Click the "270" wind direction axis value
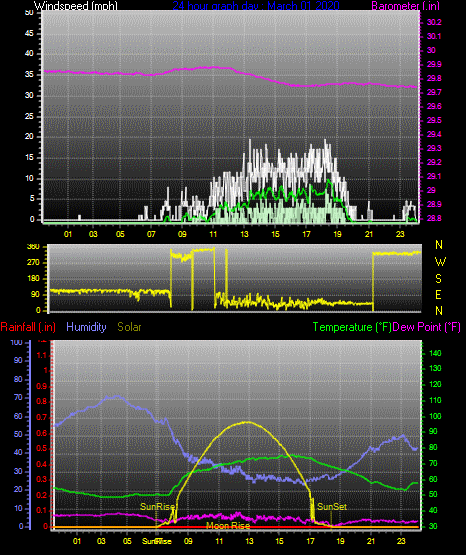This screenshot has width=466, height=555. click(x=33, y=263)
